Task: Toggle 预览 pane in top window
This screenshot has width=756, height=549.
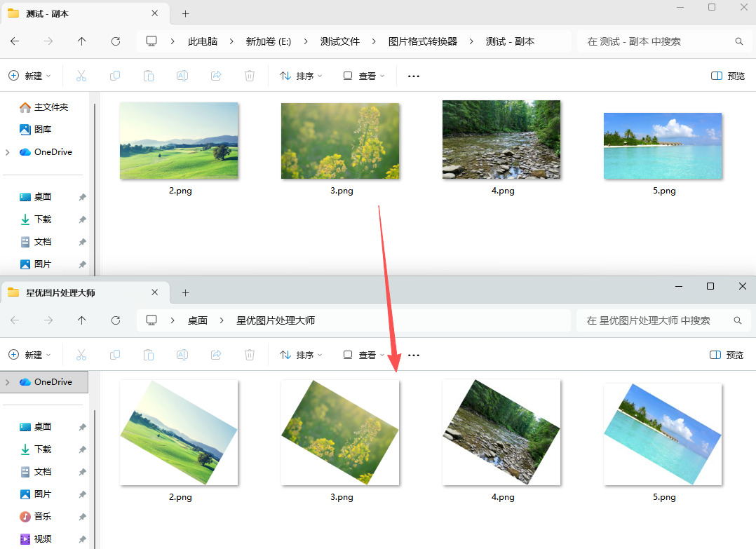Action: tap(727, 76)
